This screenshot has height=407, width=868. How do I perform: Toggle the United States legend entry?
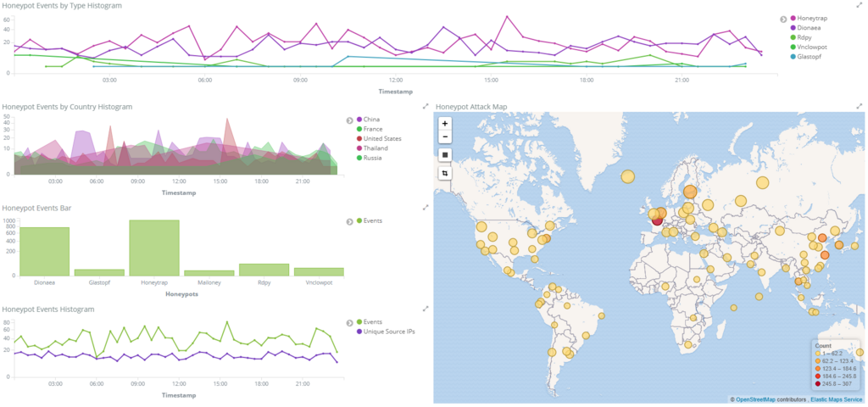(x=379, y=138)
